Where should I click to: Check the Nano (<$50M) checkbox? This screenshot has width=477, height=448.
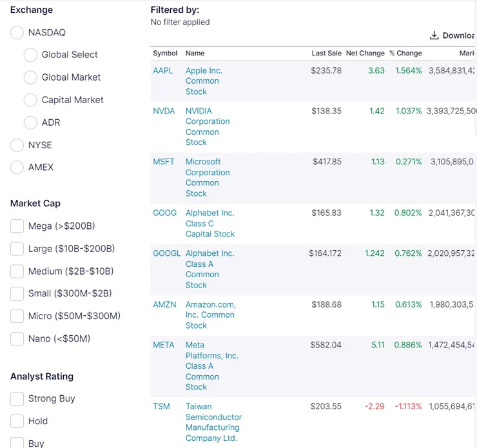point(17,338)
